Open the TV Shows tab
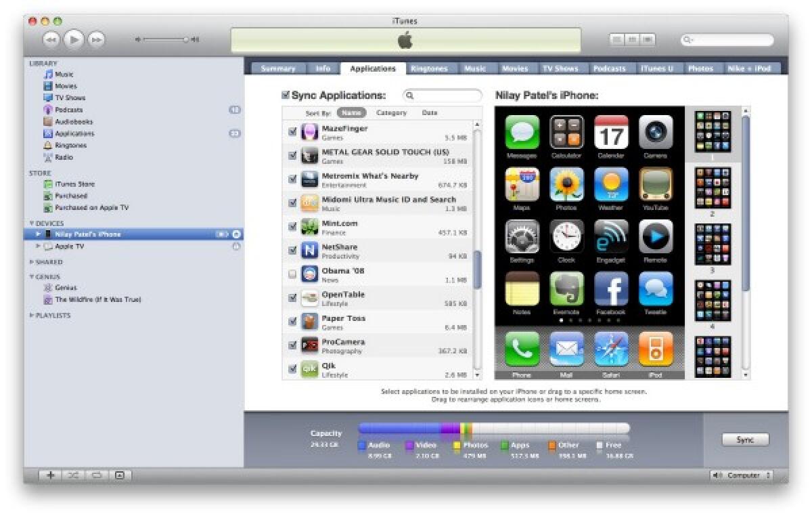The height and width of the screenshot is (516, 812). point(560,68)
